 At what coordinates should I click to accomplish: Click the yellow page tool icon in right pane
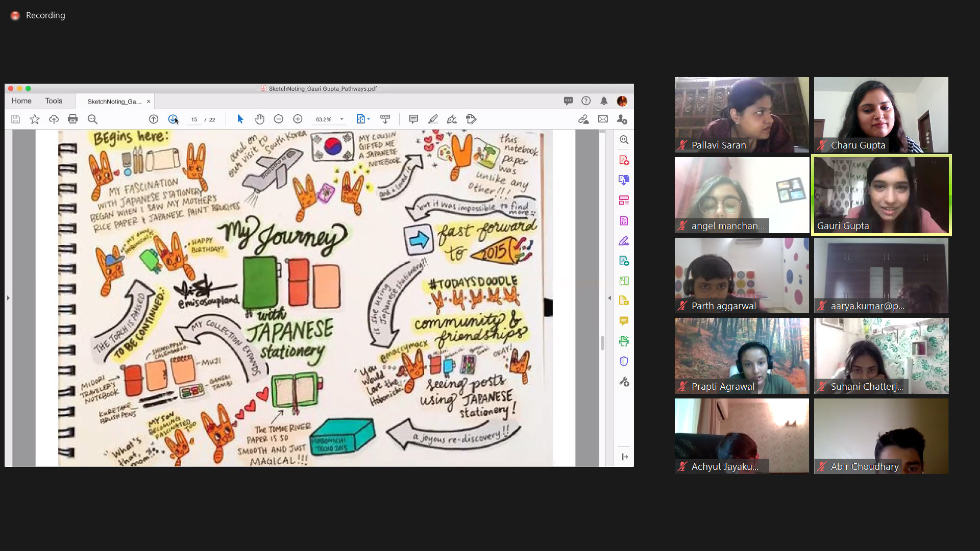pyautogui.click(x=624, y=301)
